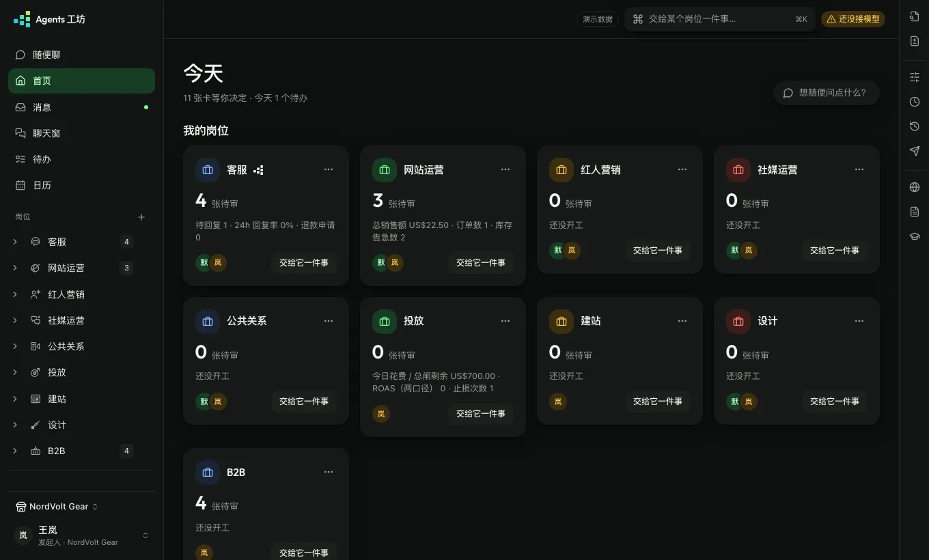Image resolution: width=929 pixels, height=560 pixels.
Task: Open the graduation cap icon
Action: click(x=915, y=236)
